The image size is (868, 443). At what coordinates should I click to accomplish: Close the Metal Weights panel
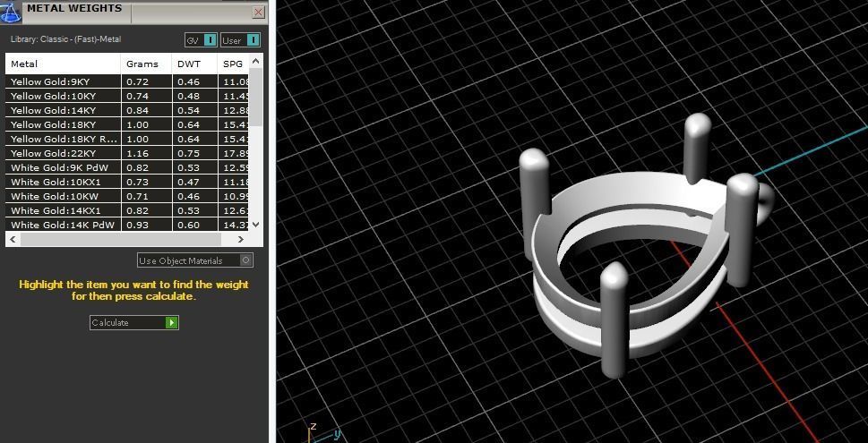coord(258,13)
